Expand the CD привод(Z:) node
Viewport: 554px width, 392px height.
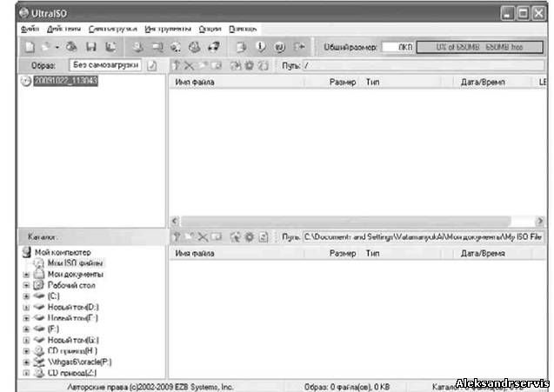pyautogui.click(x=26, y=373)
